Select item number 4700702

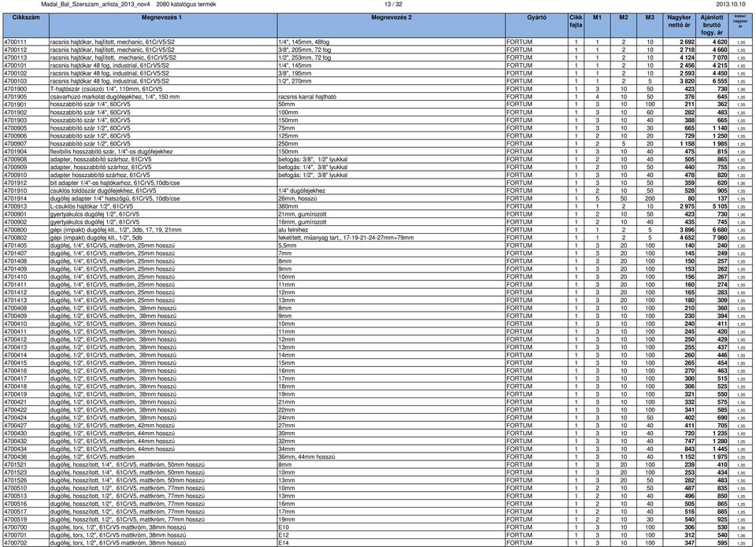16,542
